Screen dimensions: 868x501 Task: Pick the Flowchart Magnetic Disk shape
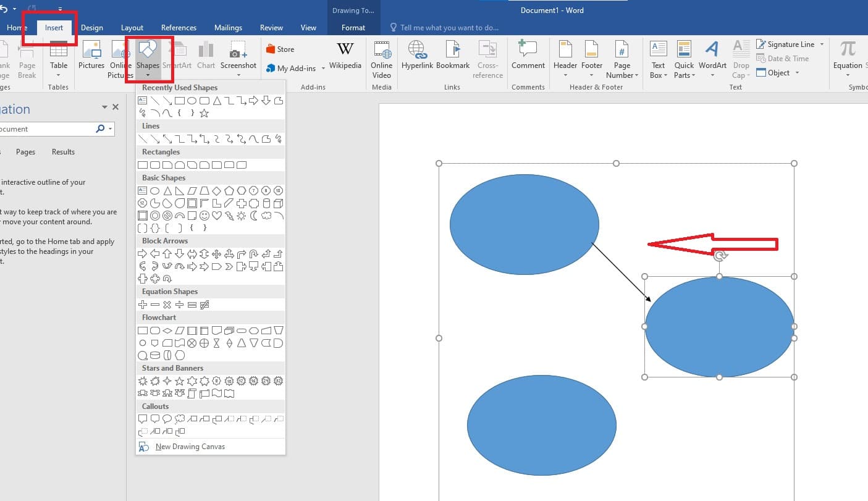(154, 355)
